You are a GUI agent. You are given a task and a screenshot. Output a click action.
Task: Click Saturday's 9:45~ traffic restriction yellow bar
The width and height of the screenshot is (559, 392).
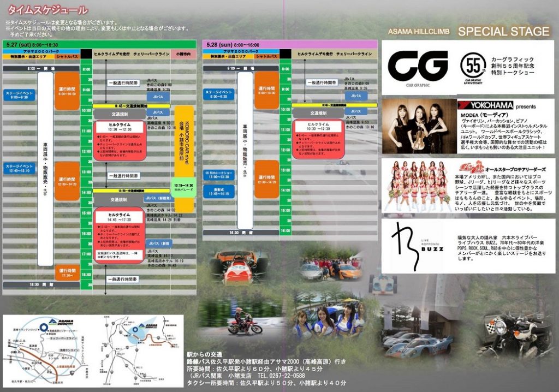(131, 106)
